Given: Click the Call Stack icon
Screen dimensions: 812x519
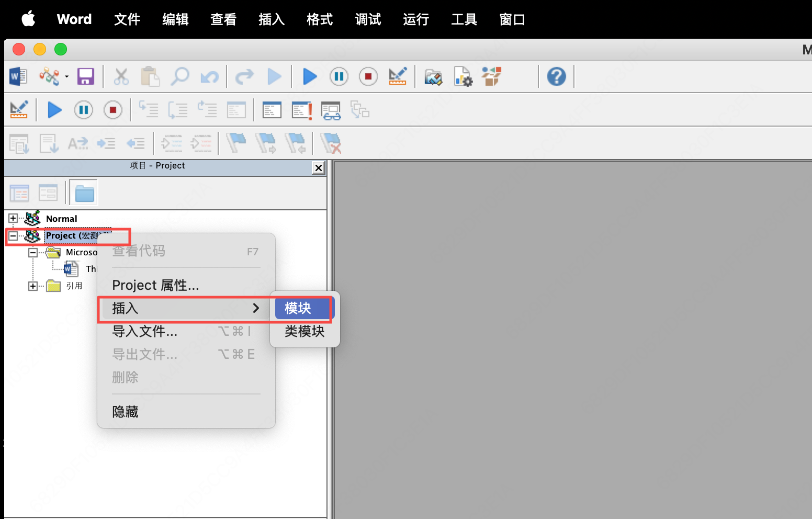Looking at the screenshot, I should pyautogui.click(x=360, y=110).
